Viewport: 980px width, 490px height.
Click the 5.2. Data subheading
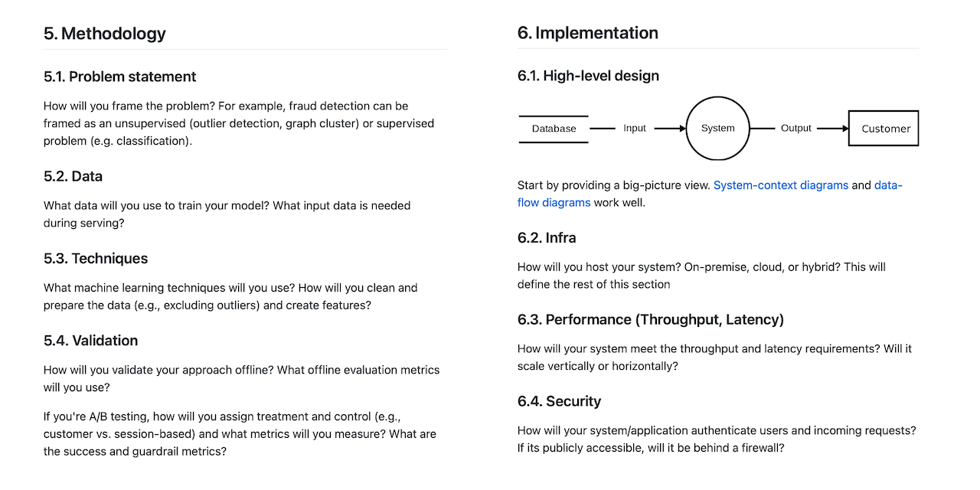[x=73, y=176]
